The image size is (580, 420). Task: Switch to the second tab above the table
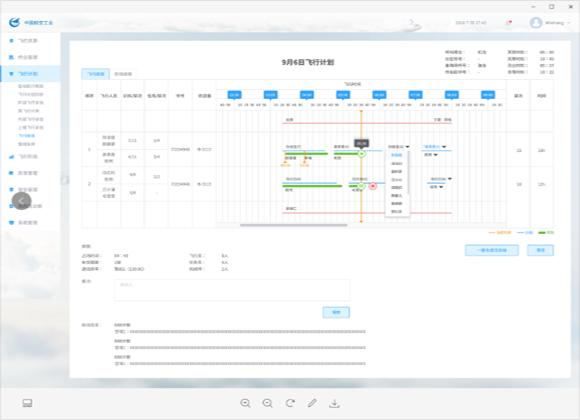123,74
